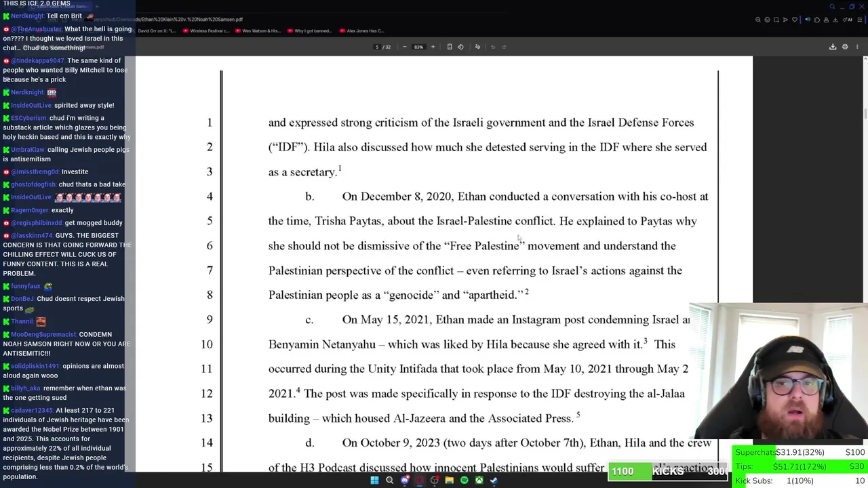Open Windows taskbar search
This screenshot has width=868, height=488.
coord(389,481)
